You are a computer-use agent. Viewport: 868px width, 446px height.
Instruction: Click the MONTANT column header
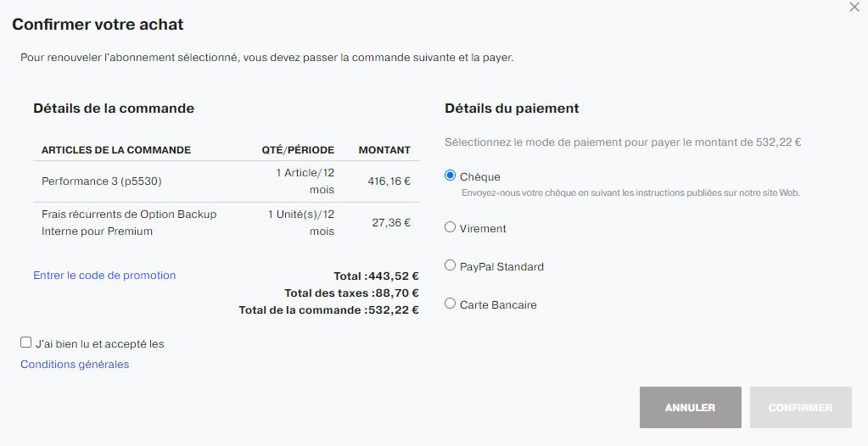384,150
